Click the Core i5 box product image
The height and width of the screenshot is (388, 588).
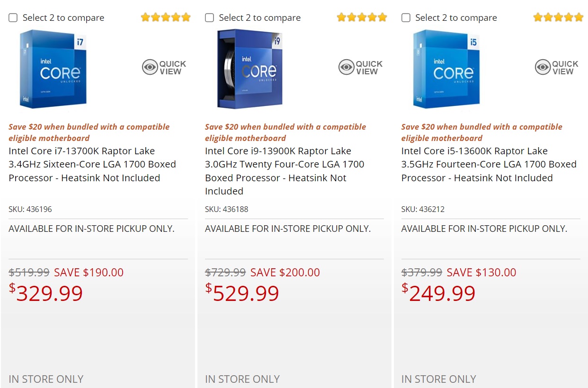coord(446,69)
